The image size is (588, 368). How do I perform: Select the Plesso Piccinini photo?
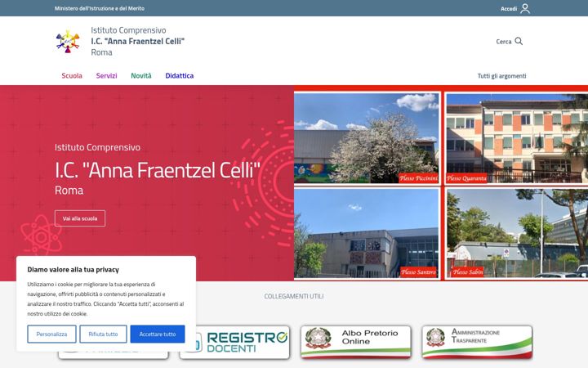(367, 138)
